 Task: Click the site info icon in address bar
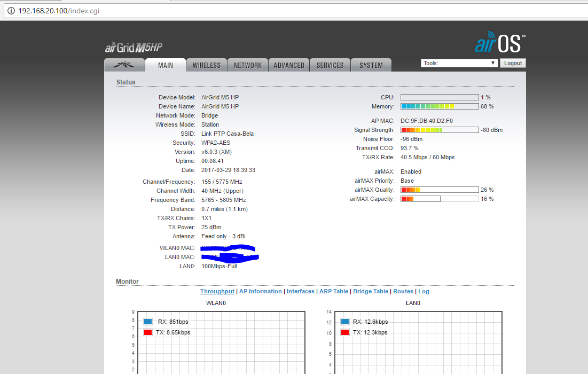[x=11, y=11]
